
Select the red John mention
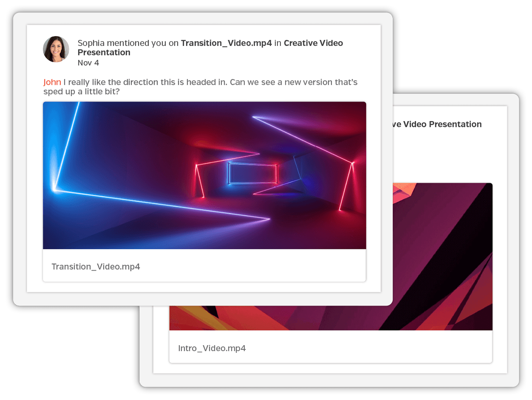(52, 82)
